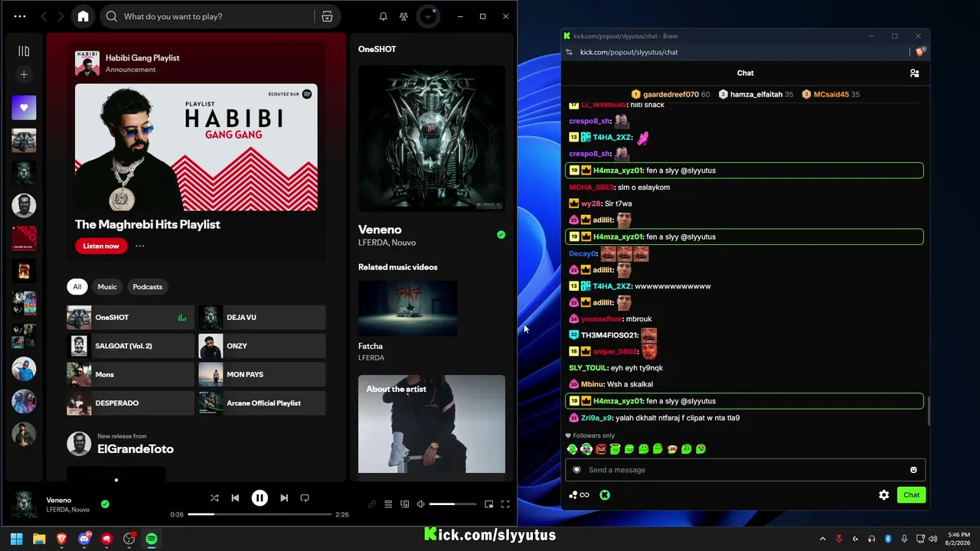
Task: Mute Spotify with speaker icon
Action: point(420,504)
